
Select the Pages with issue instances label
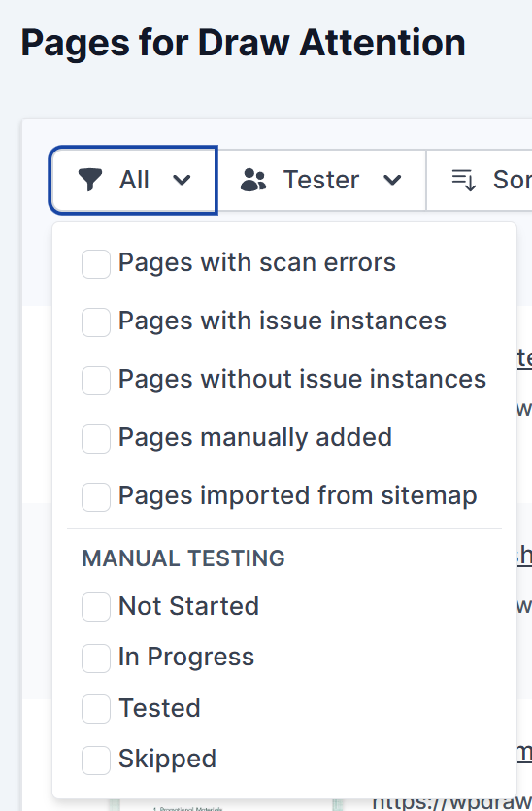coord(283,321)
